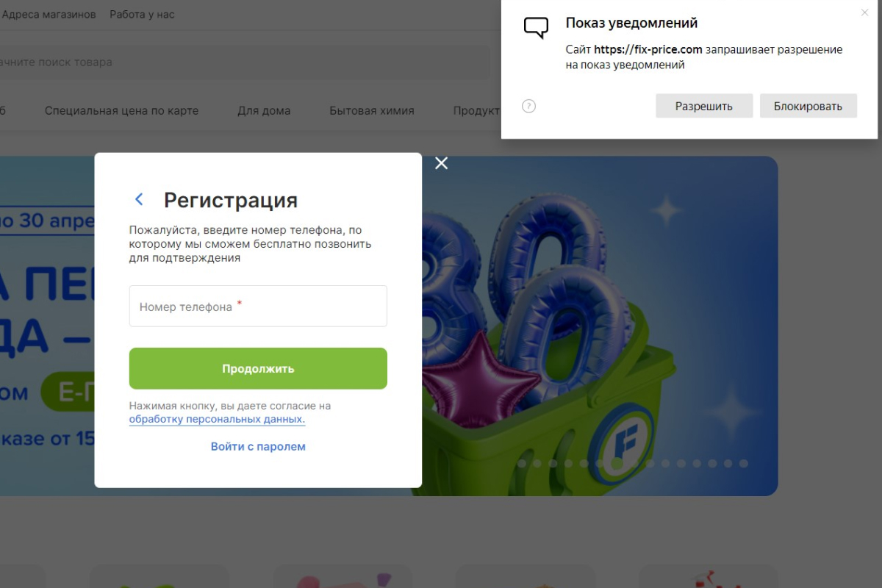The width and height of the screenshot is (882, 588).
Task: Open the обработку персональных данных link
Action: point(217,419)
